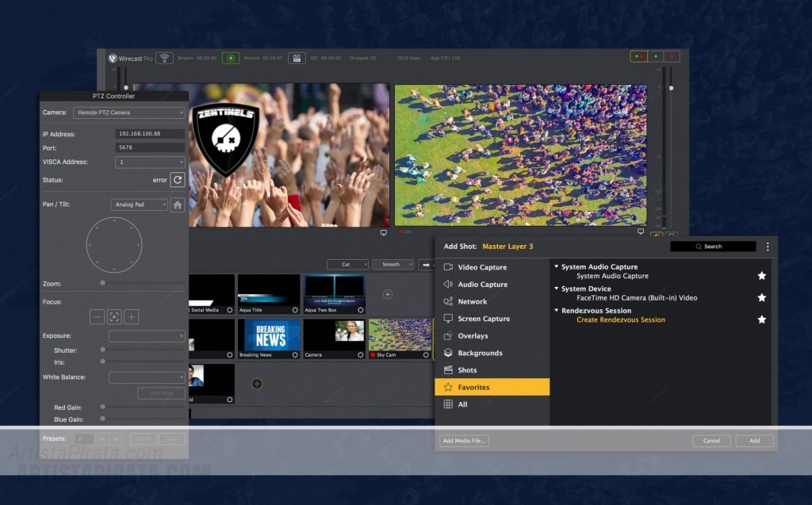Toggle star for FaceTime HD Camera
Image resolution: width=812 pixels, height=505 pixels.
pyautogui.click(x=762, y=297)
